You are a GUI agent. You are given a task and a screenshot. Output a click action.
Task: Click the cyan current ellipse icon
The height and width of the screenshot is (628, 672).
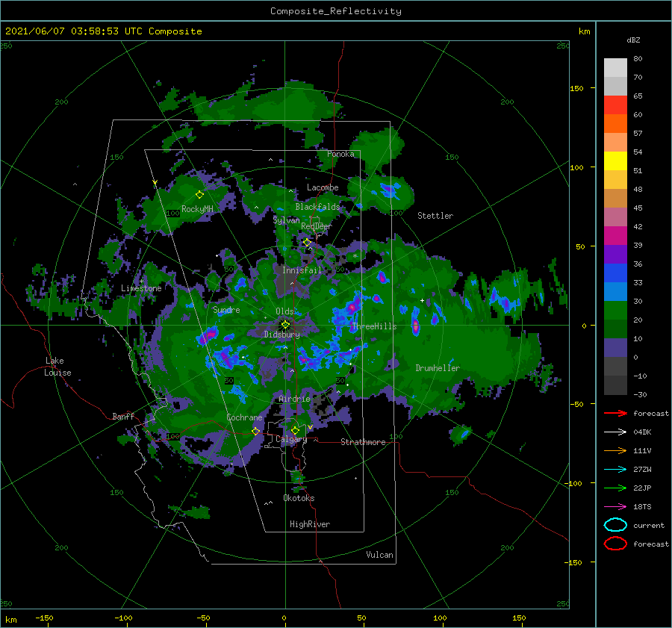click(615, 525)
